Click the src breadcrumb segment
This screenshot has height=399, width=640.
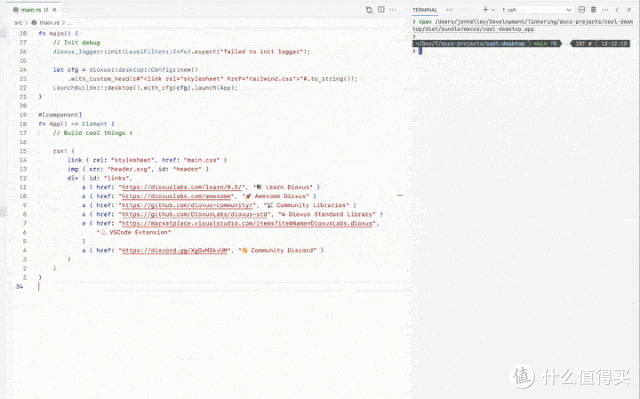18,22
